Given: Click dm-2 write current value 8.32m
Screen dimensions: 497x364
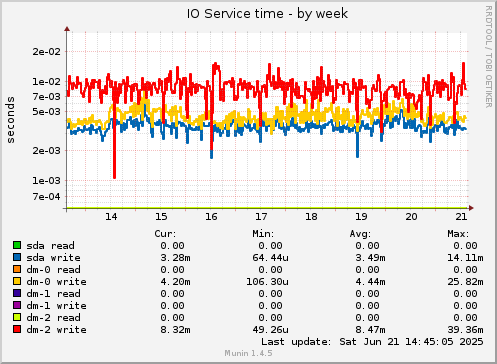Looking at the screenshot, I should [175, 330].
